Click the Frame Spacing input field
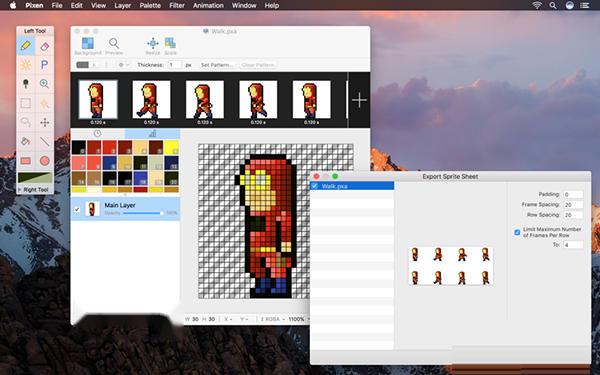This screenshot has width=600, height=375. [x=573, y=205]
